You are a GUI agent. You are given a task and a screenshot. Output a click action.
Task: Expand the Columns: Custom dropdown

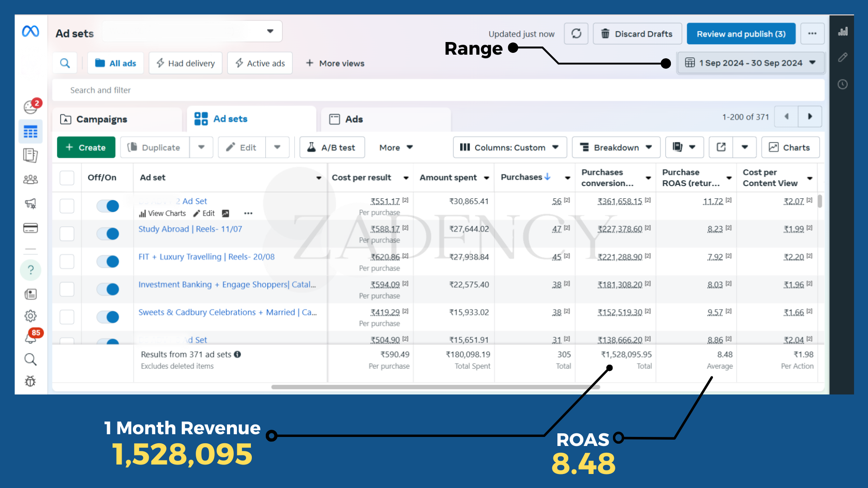coord(509,147)
